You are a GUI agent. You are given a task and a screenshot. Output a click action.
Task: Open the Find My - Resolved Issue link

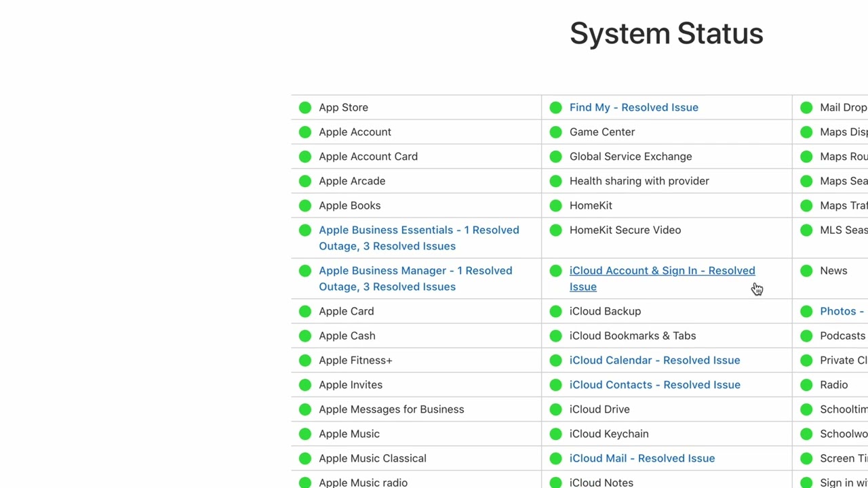(634, 107)
